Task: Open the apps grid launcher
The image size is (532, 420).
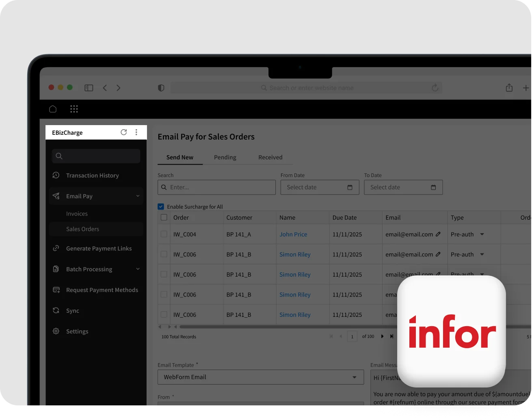Action: (x=74, y=109)
